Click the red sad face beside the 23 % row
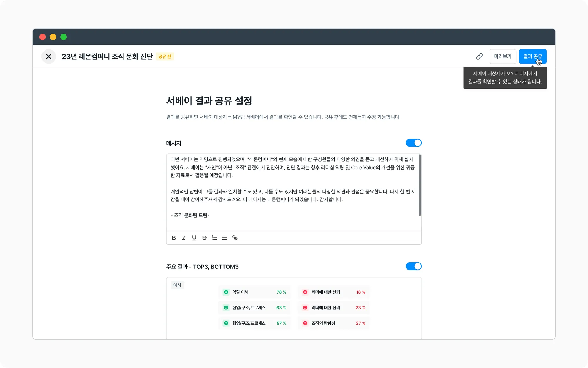This screenshot has height=368, width=588. pyautogui.click(x=305, y=308)
